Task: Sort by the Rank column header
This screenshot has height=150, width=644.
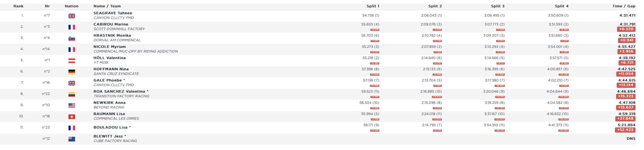Action: (18, 6)
